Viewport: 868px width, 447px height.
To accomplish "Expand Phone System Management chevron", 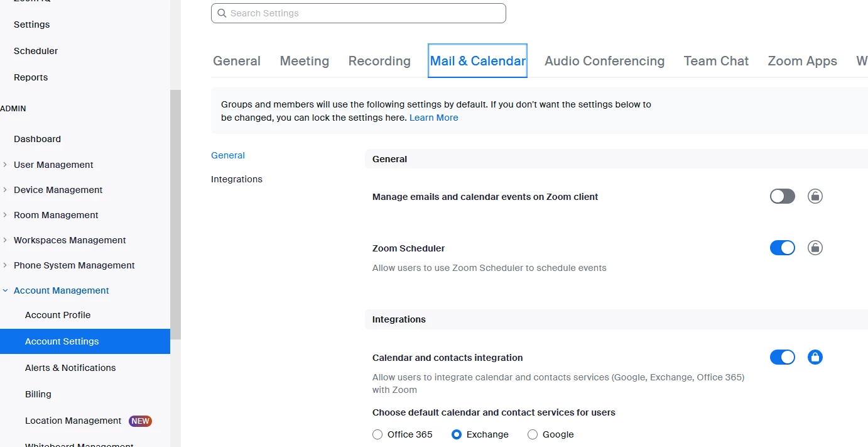I will (5, 265).
